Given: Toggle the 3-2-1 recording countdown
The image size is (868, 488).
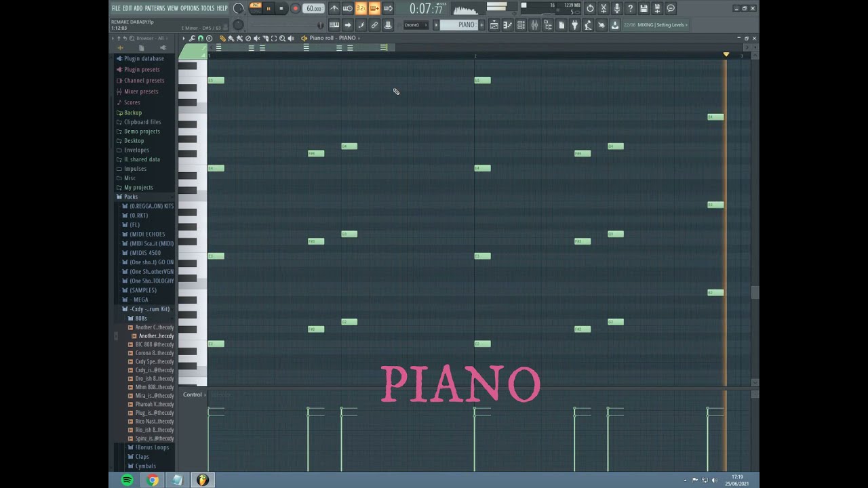Looking at the screenshot, I should [x=361, y=8].
